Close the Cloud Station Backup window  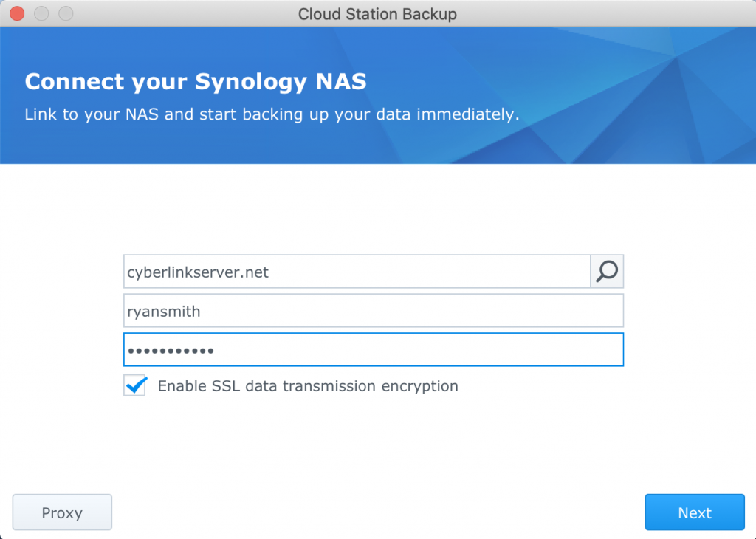[18, 13]
